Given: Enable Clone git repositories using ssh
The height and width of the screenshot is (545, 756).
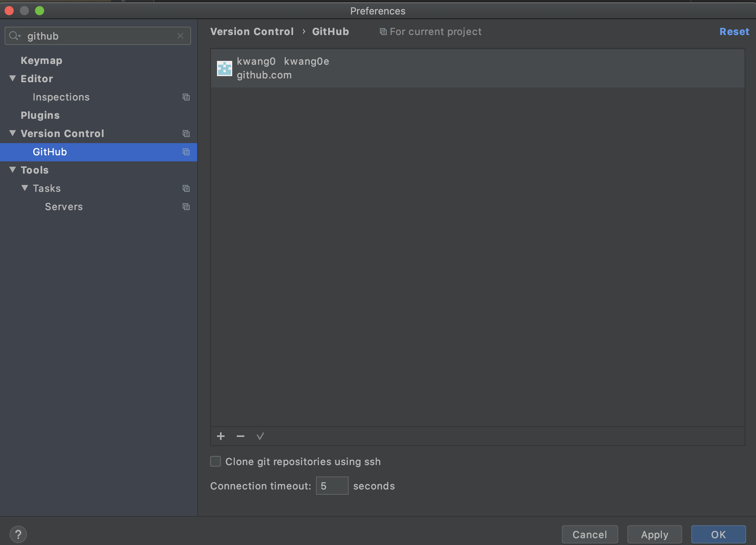Looking at the screenshot, I should (215, 461).
